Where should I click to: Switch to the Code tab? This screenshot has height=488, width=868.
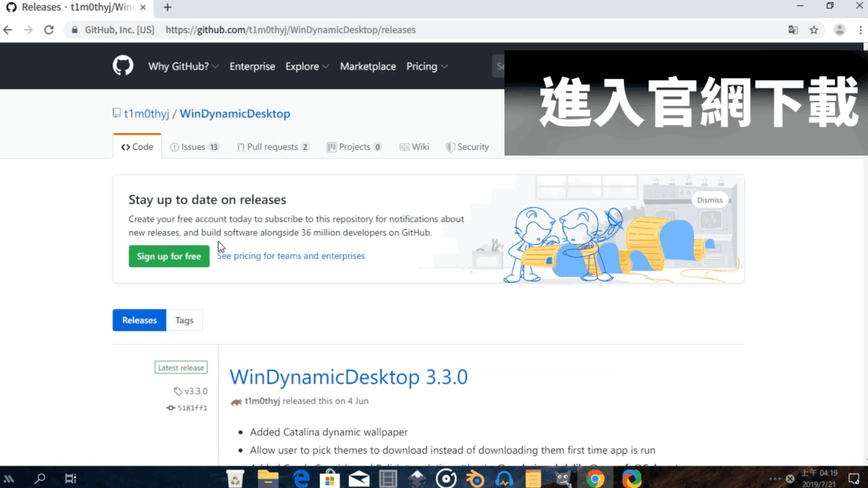click(137, 147)
